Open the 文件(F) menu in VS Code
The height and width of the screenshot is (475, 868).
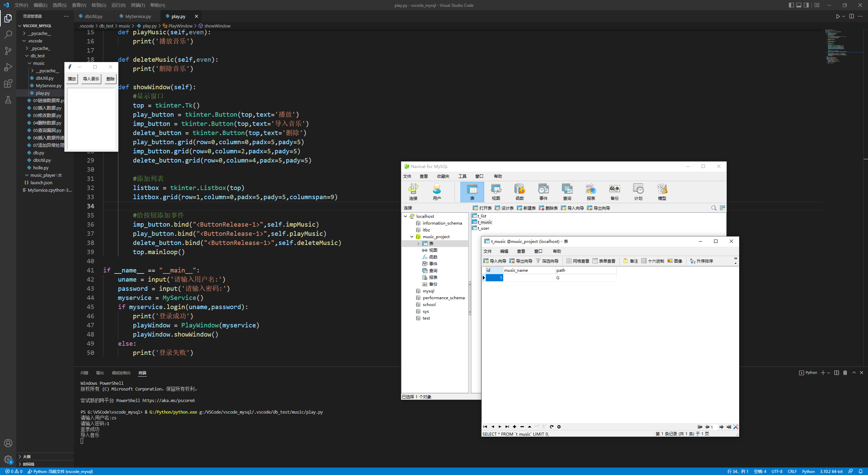coord(21,5)
